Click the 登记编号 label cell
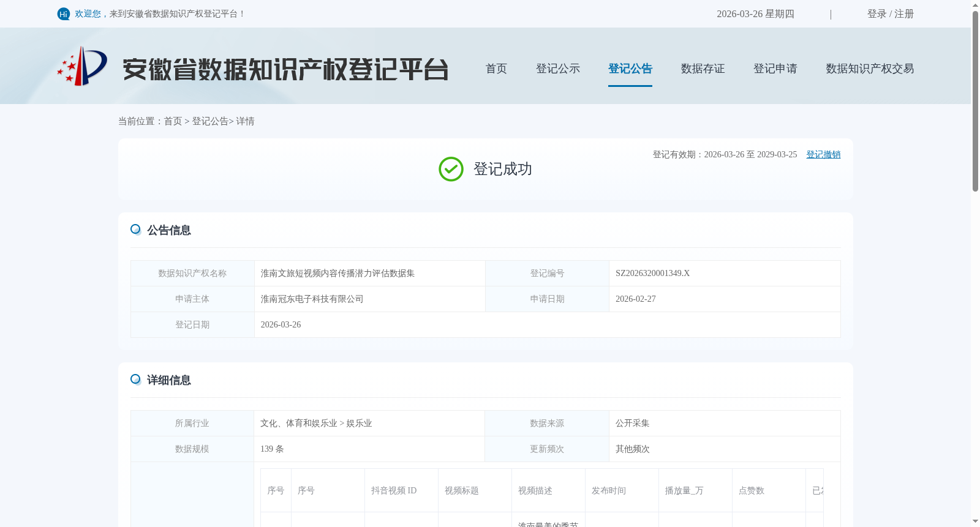Image resolution: width=980 pixels, height=527 pixels. [547, 274]
